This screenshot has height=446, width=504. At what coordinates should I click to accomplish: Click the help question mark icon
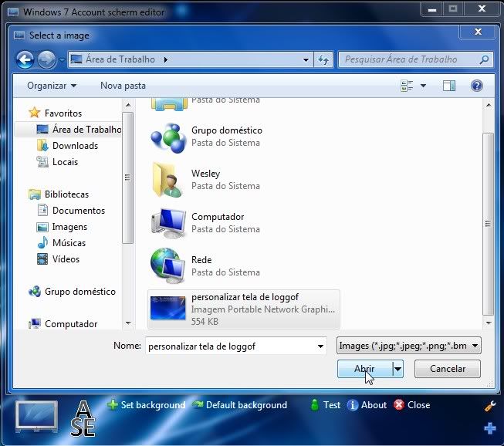click(x=476, y=86)
